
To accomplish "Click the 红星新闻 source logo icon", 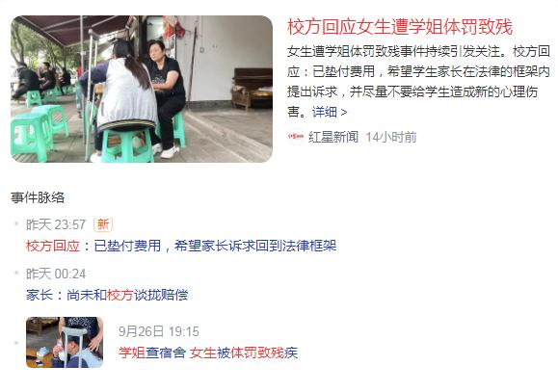I will [296, 137].
